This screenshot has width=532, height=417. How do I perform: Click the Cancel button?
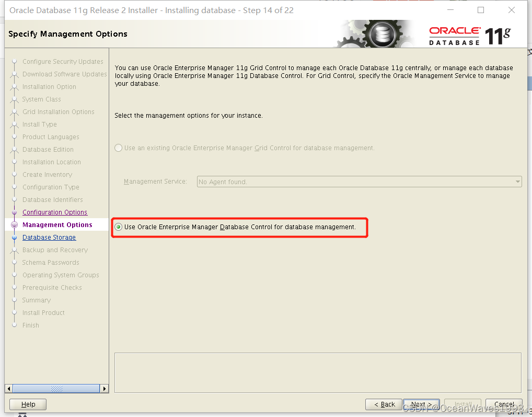504,404
